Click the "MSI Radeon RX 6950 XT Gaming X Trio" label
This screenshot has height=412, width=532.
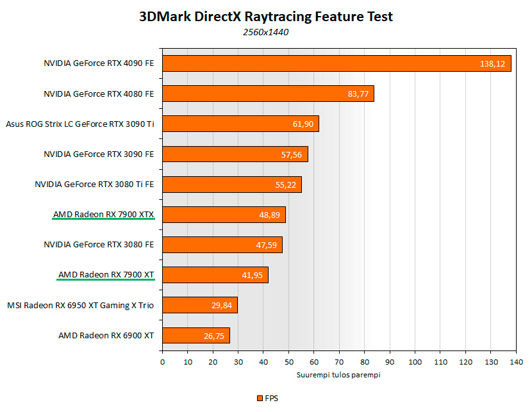(x=80, y=306)
